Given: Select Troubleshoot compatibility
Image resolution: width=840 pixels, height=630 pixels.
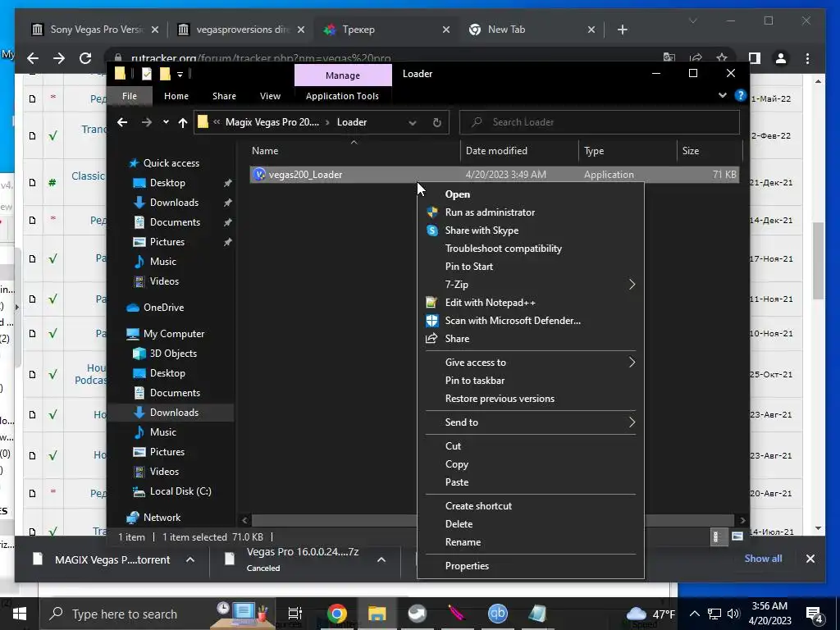Looking at the screenshot, I should [503, 249].
